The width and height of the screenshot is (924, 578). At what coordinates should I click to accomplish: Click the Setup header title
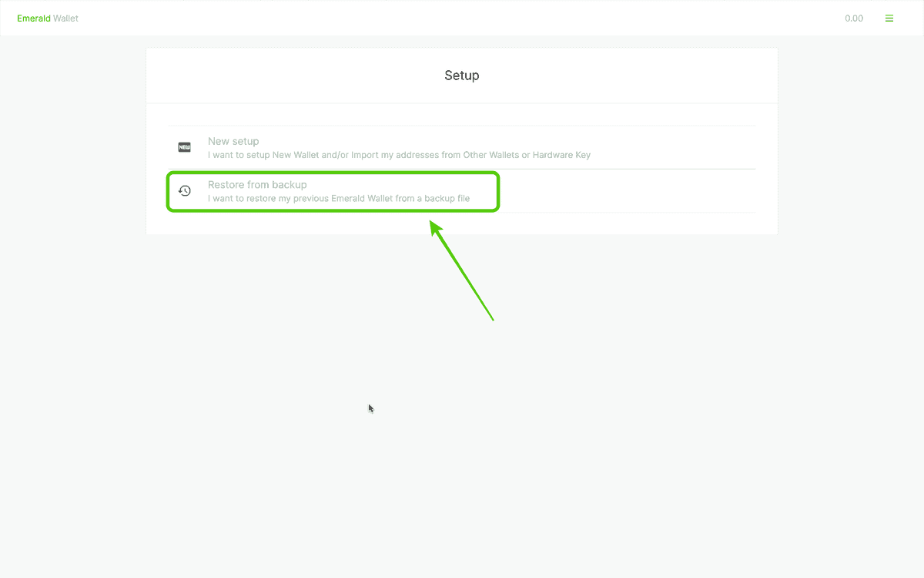tap(461, 75)
